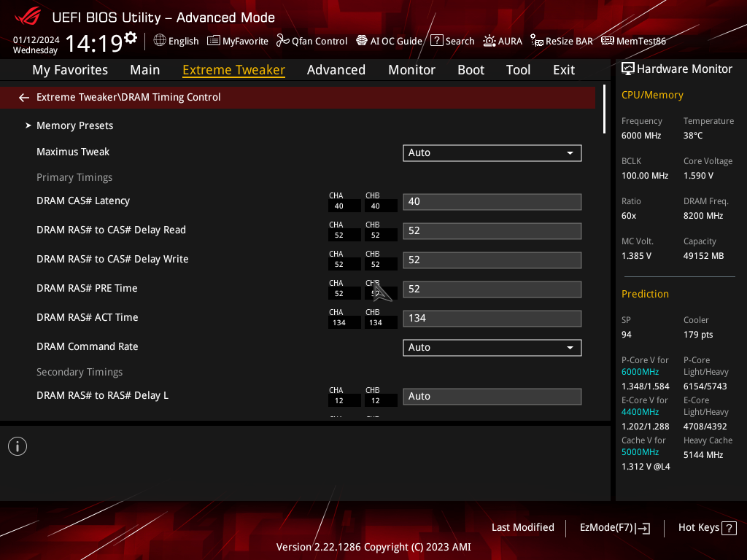
Task: Switch to the Advanced tab
Action: 336,70
